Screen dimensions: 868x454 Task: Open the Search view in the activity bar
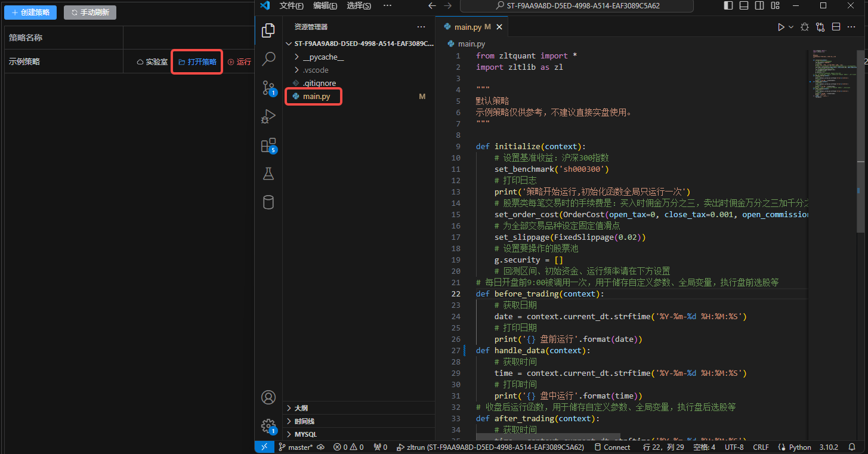pos(268,58)
